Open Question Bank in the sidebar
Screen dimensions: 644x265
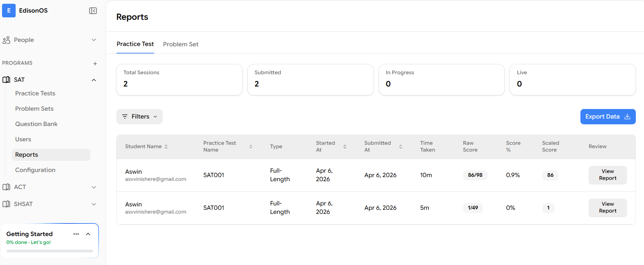tap(36, 124)
